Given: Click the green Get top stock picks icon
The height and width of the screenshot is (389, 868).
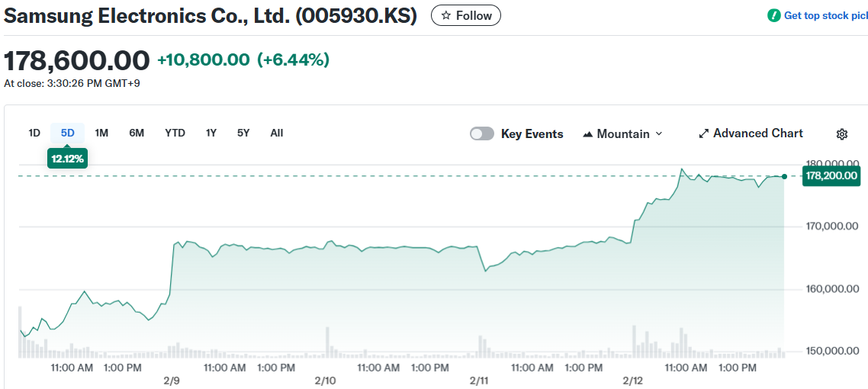Looking at the screenshot, I should (774, 15).
